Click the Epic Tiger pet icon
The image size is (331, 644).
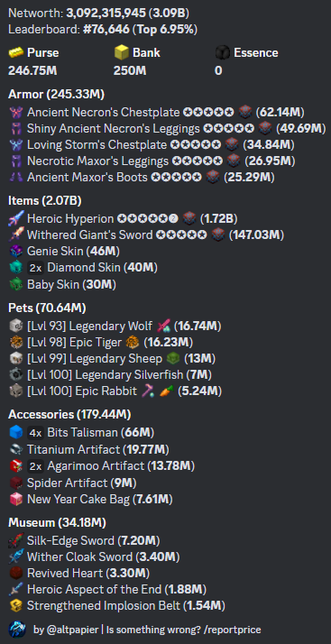[16, 343]
